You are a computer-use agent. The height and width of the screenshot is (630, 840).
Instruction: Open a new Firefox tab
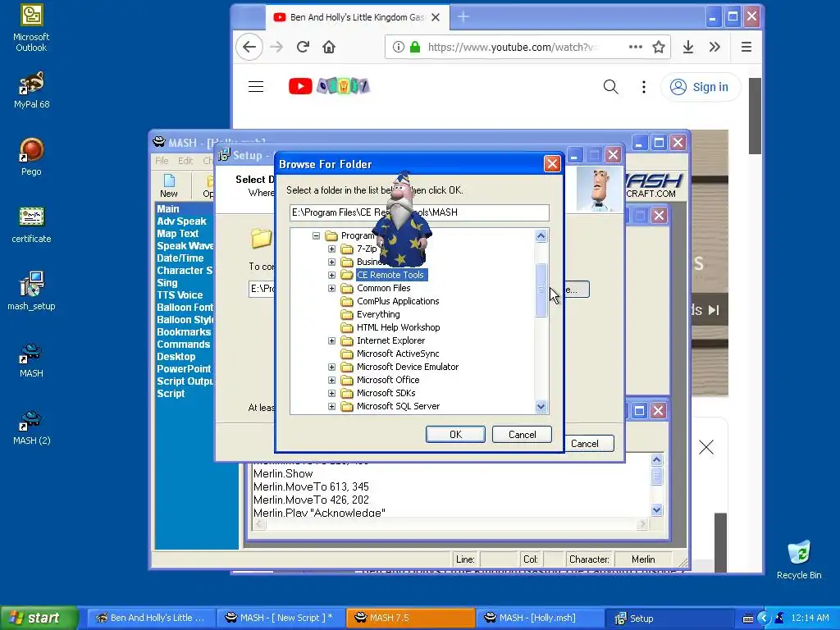pos(463,17)
